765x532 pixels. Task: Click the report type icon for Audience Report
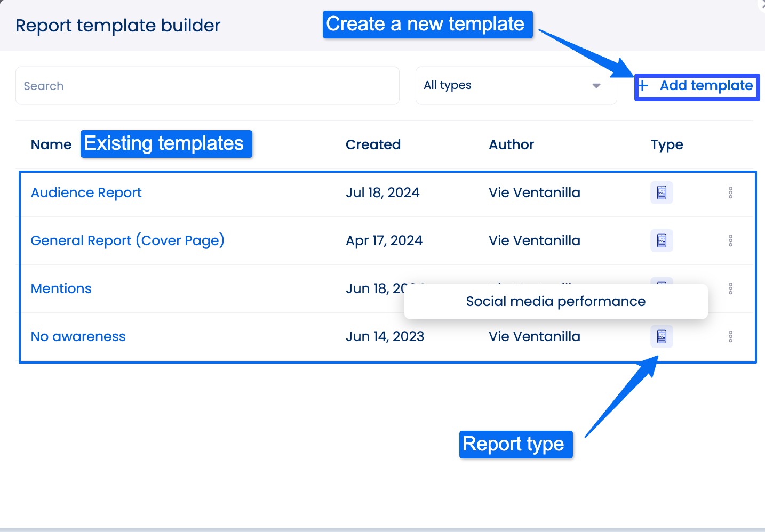pos(661,192)
